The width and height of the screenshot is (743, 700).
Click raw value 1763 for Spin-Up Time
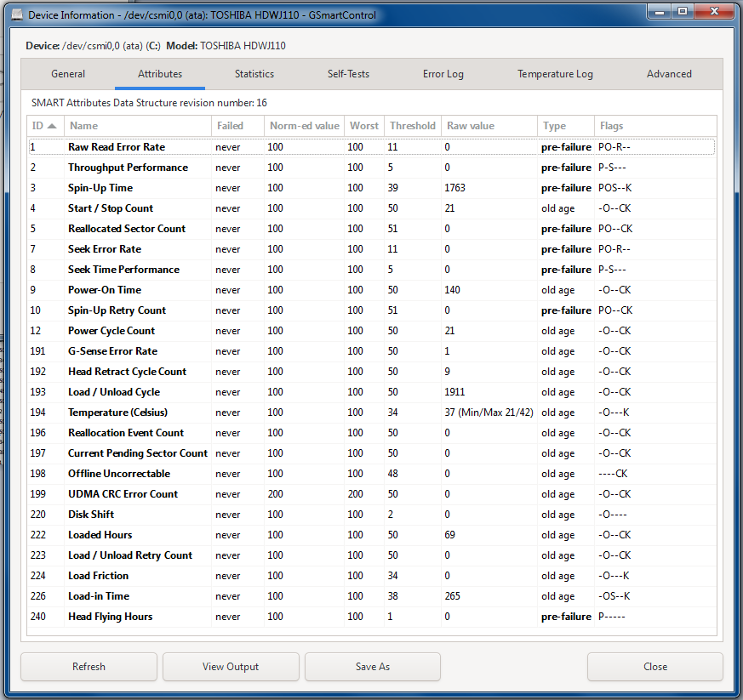click(x=454, y=188)
